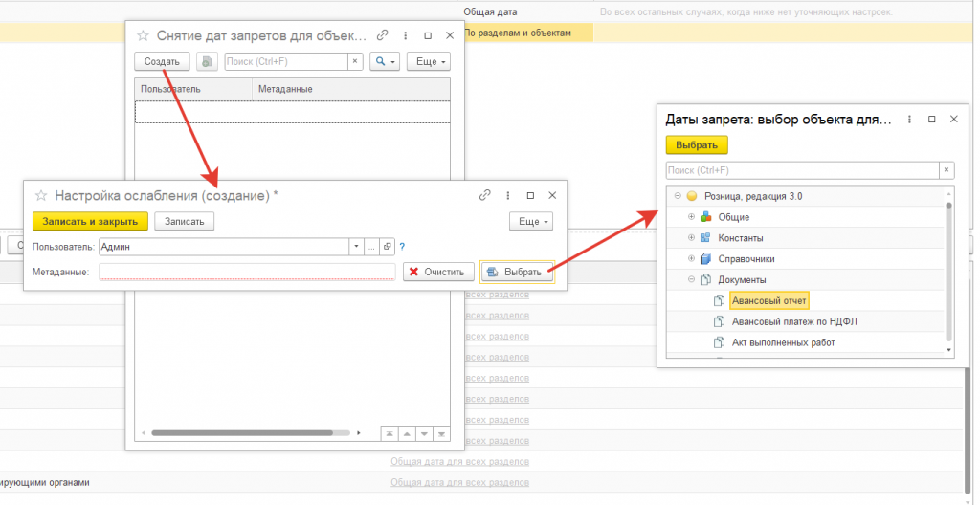Open kebab menu of Настройка ослабления form
This screenshot has height=505, width=980.
pyautogui.click(x=508, y=195)
